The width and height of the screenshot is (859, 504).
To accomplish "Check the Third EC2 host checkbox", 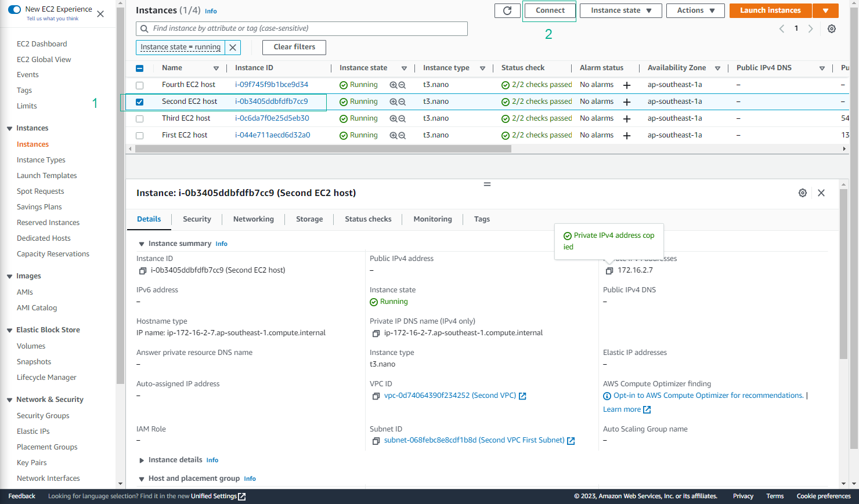I will click(x=139, y=119).
